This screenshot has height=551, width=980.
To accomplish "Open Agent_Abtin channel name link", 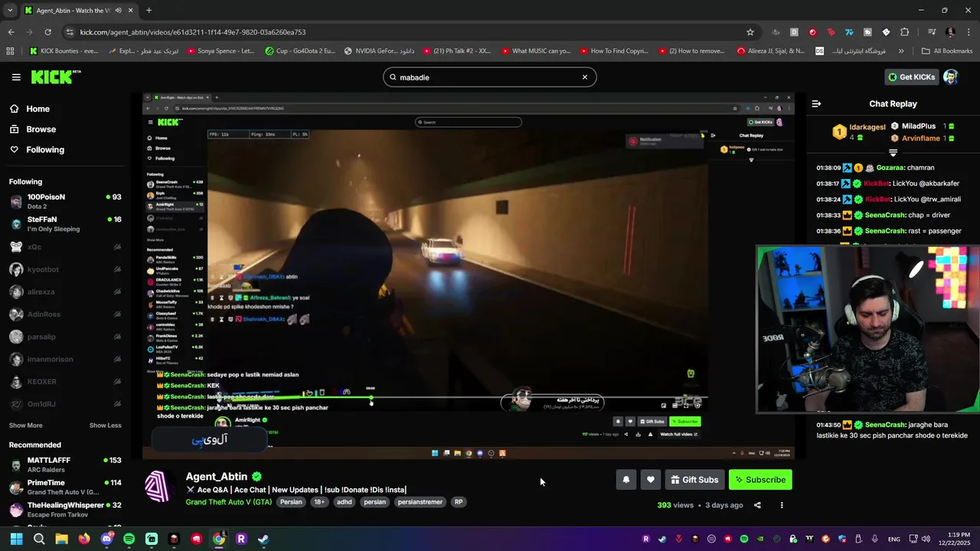I will pyautogui.click(x=217, y=477).
